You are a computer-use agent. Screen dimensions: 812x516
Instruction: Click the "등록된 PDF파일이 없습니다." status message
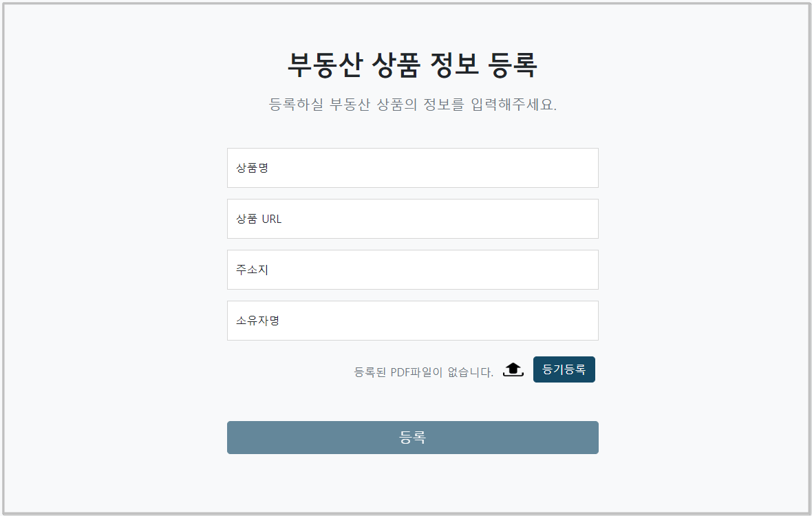pos(423,372)
